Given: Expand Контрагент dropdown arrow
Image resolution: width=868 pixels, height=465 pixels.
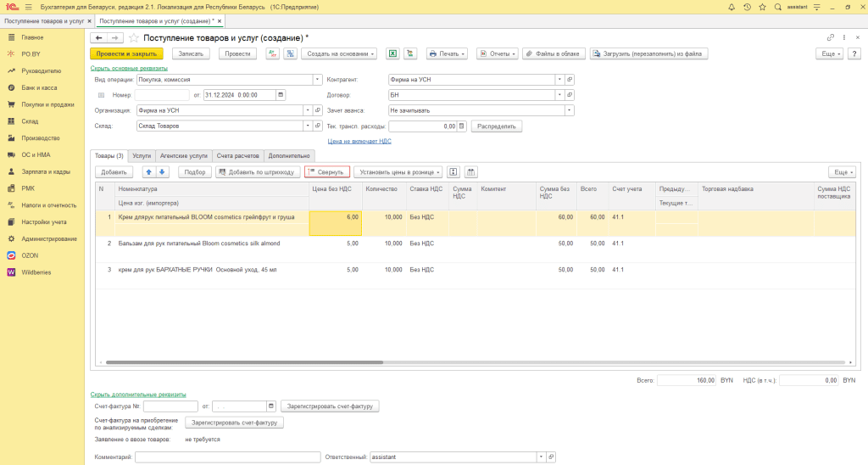Looking at the screenshot, I should (x=559, y=79).
